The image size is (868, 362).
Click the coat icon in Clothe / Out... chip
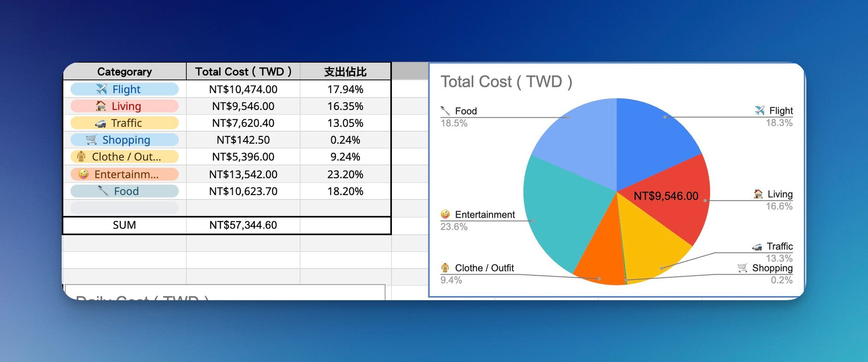(81, 156)
